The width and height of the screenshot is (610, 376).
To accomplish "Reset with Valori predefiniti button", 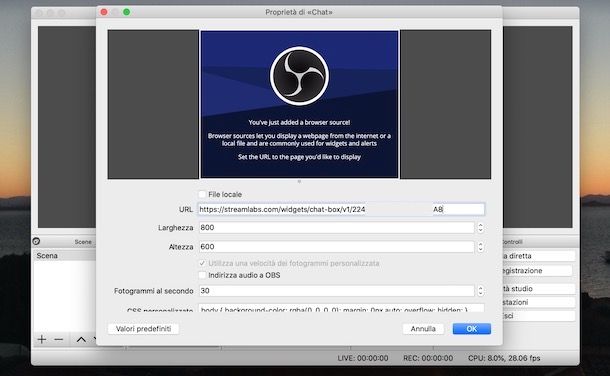I will 143,329.
